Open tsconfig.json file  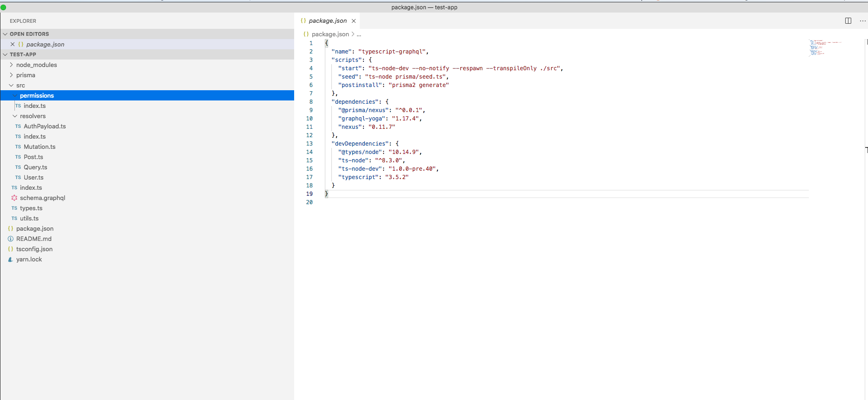point(34,249)
